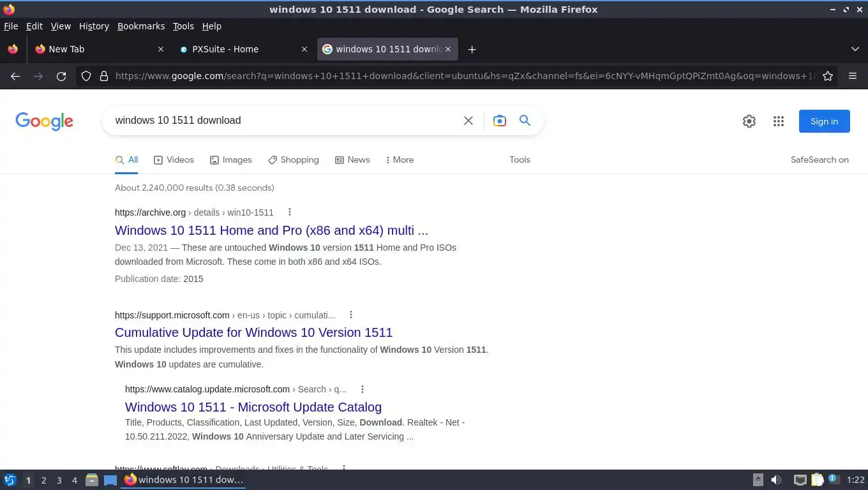Open the Google apps grid
The image size is (868, 490).
pyautogui.click(x=779, y=121)
